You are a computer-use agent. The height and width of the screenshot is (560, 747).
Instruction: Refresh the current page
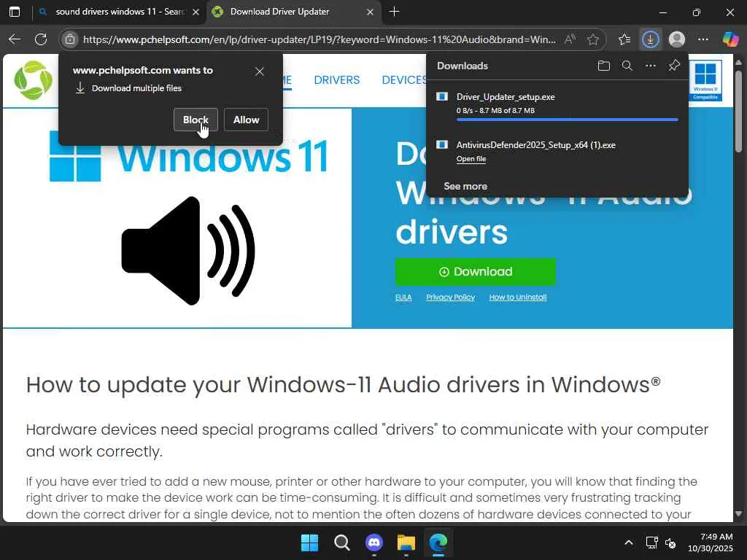[41, 39]
